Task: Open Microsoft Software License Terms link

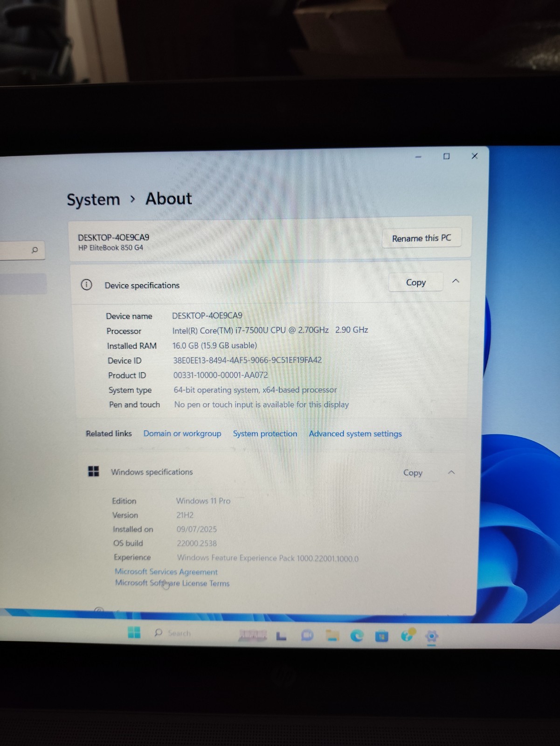Action: tap(172, 583)
